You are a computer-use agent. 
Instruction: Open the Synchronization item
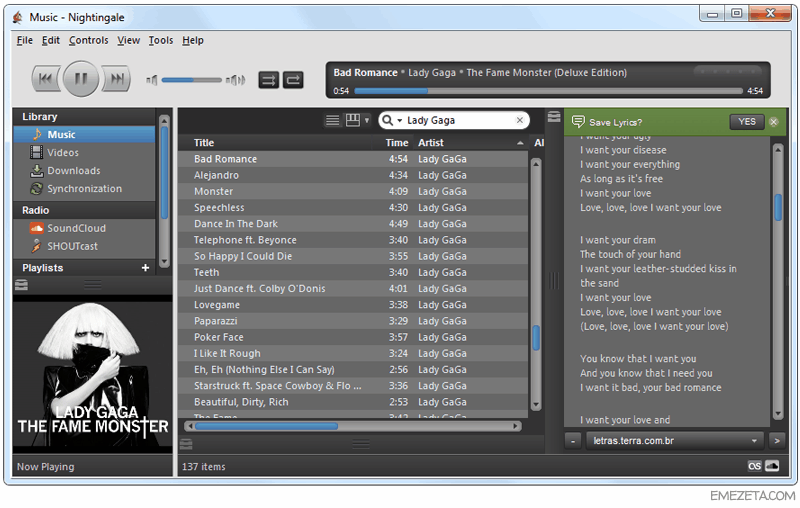click(x=85, y=189)
